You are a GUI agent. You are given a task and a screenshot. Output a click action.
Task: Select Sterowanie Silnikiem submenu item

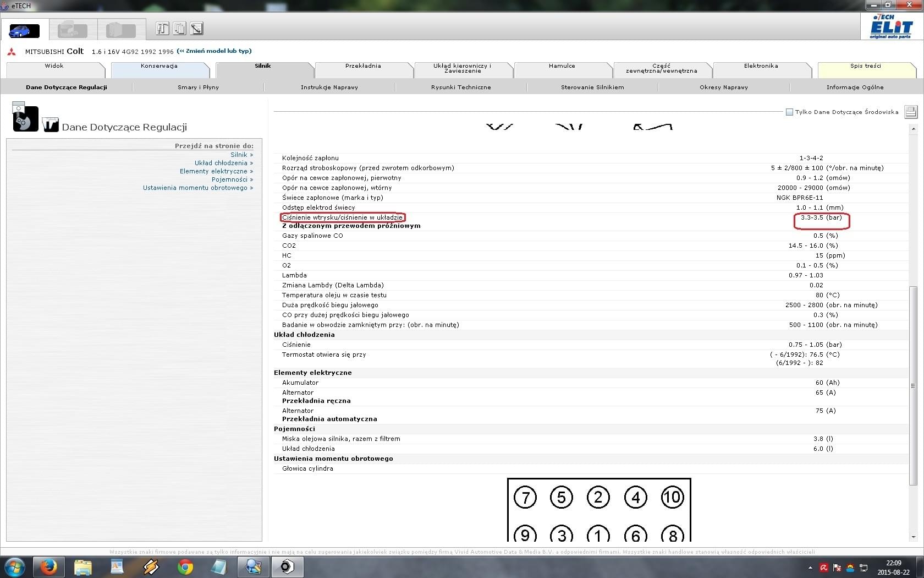pos(592,87)
